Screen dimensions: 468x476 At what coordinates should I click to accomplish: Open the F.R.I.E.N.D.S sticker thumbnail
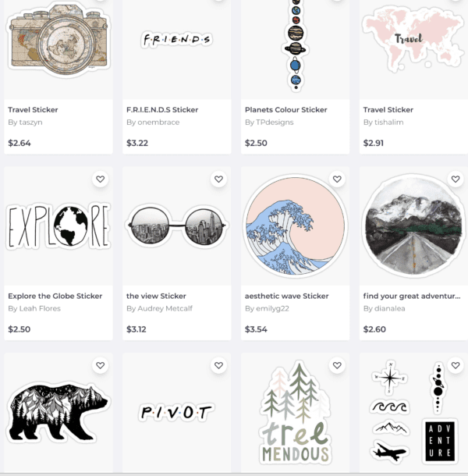176,40
